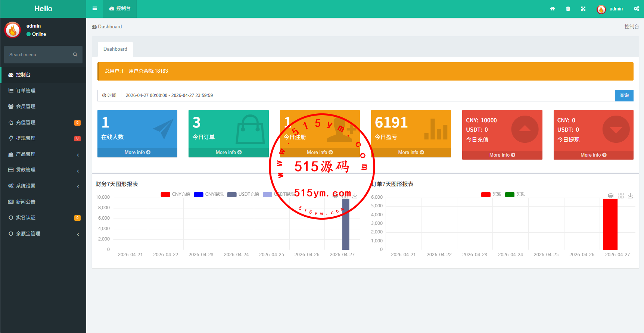Download the order 7-day chart image
The height and width of the screenshot is (333, 644).
tap(630, 195)
